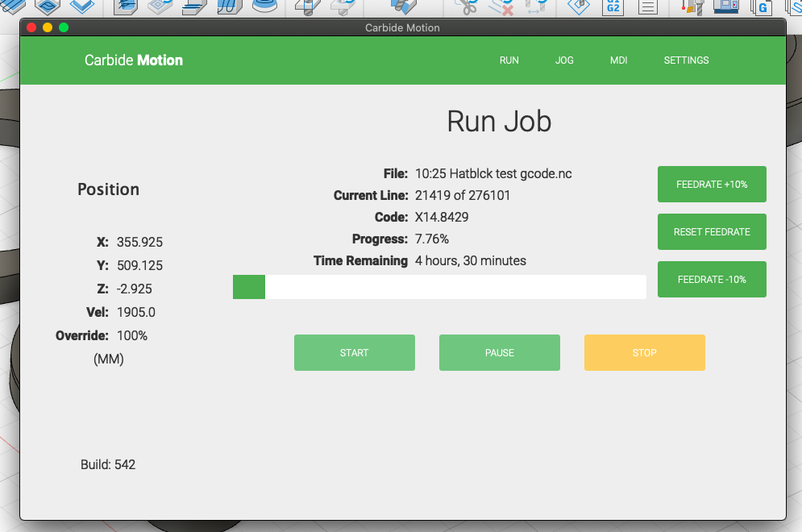Close the Carbide Motion window
The width and height of the screenshot is (802, 532).
(31, 27)
